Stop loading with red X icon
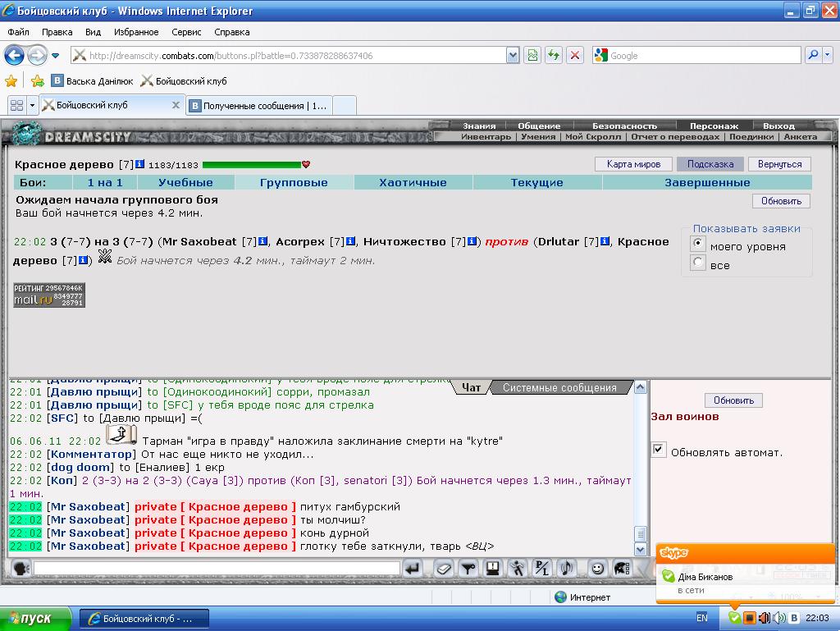Screen dimensions: 840x631 pyautogui.click(x=575, y=55)
